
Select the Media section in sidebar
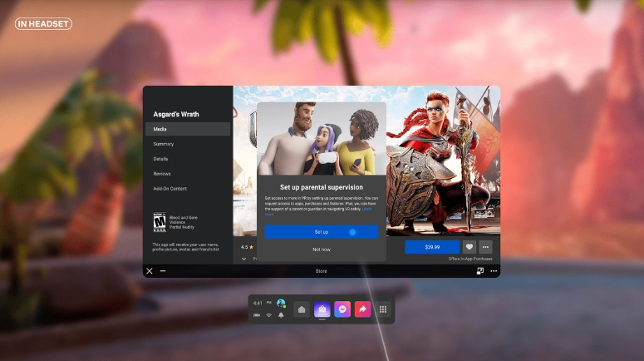pyautogui.click(x=188, y=129)
